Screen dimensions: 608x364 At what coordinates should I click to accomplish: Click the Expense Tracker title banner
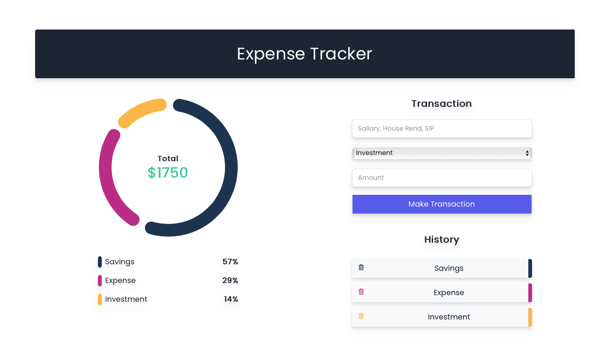pyautogui.click(x=305, y=53)
